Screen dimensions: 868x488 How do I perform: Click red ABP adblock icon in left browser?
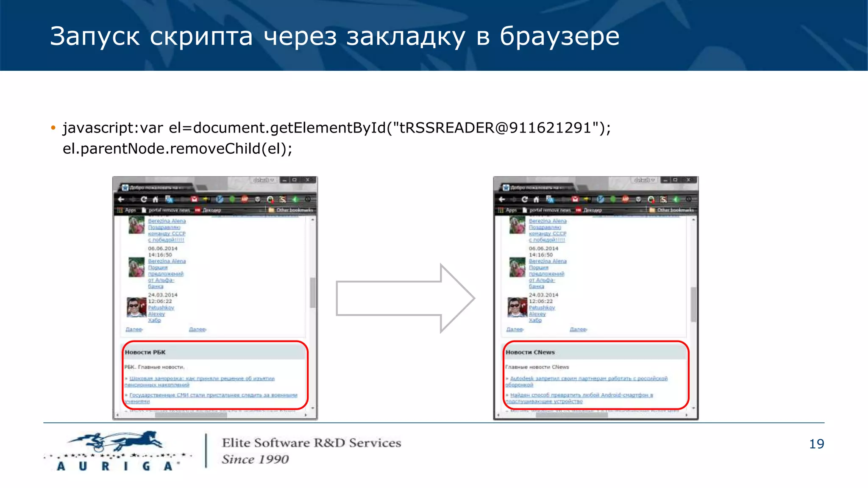click(245, 199)
